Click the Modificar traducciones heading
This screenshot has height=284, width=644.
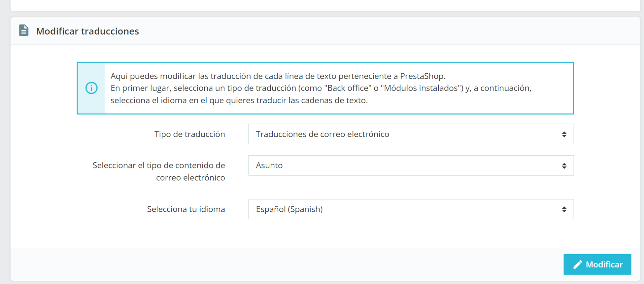(88, 31)
